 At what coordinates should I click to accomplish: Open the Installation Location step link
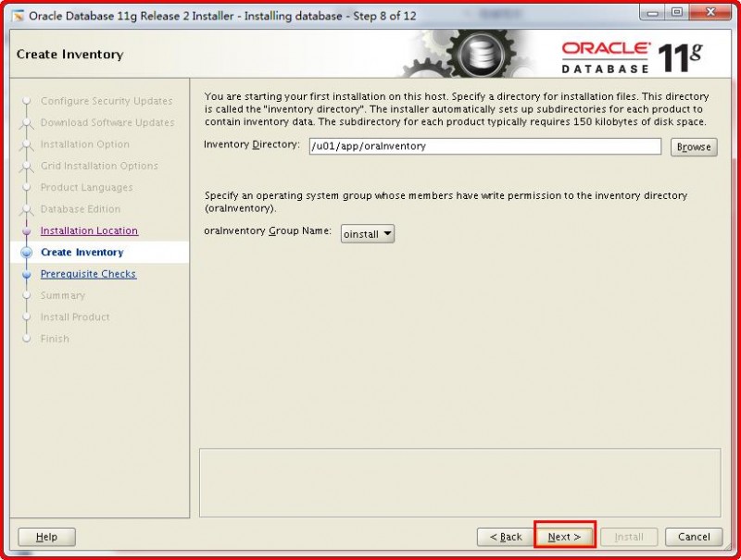click(x=89, y=230)
